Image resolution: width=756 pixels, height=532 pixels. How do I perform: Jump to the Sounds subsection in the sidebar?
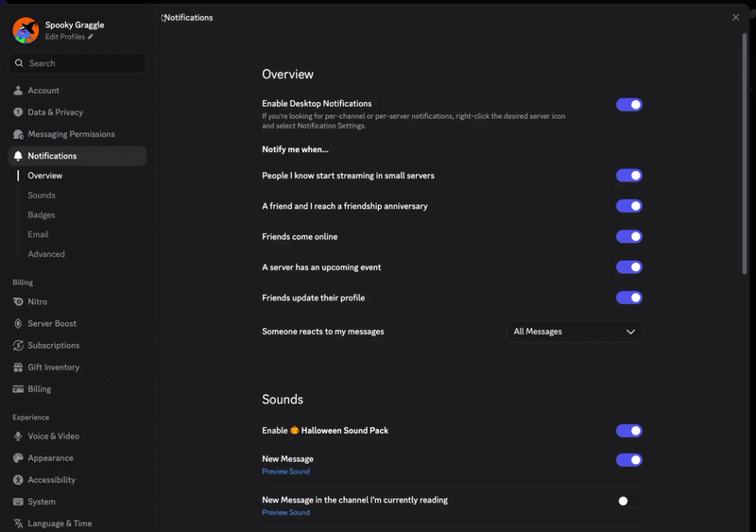point(42,196)
